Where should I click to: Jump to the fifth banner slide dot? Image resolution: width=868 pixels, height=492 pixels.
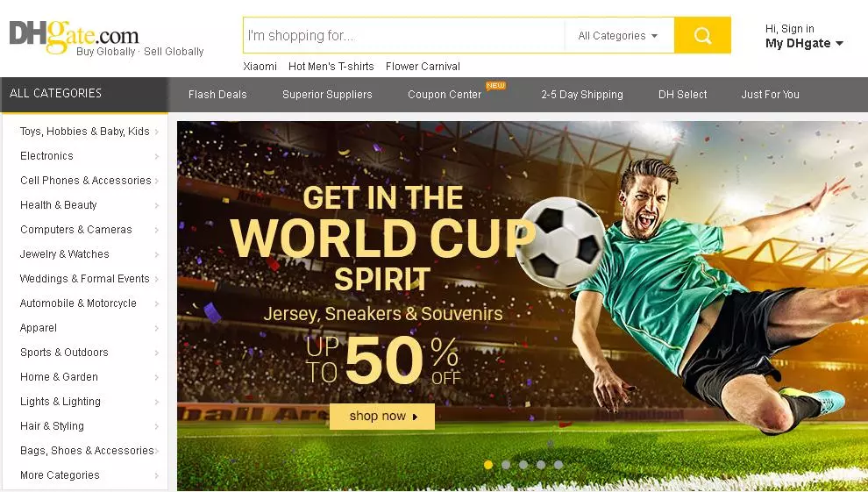tap(559, 465)
